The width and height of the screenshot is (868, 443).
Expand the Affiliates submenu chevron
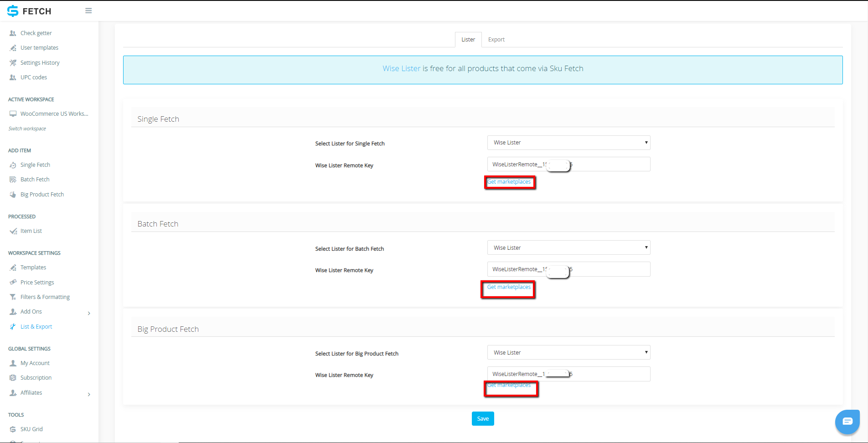(x=89, y=394)
